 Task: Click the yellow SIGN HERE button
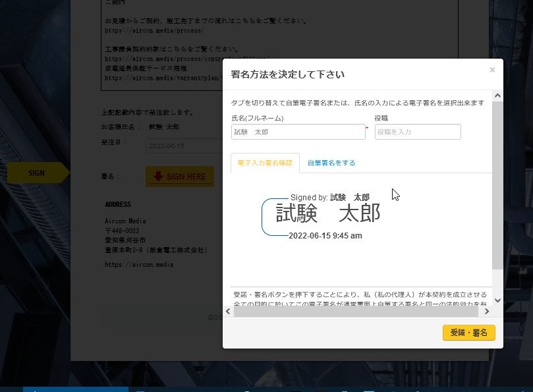(180, 177)
